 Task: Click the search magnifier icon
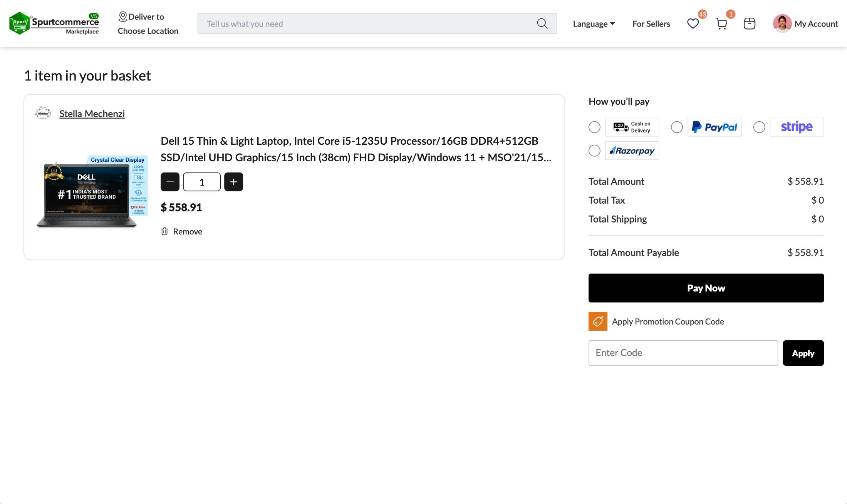542,23
